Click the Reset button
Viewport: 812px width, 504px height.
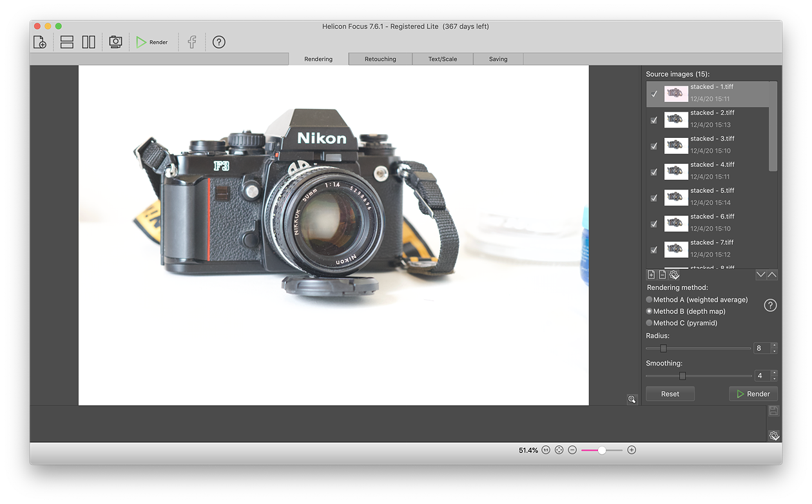670,394
